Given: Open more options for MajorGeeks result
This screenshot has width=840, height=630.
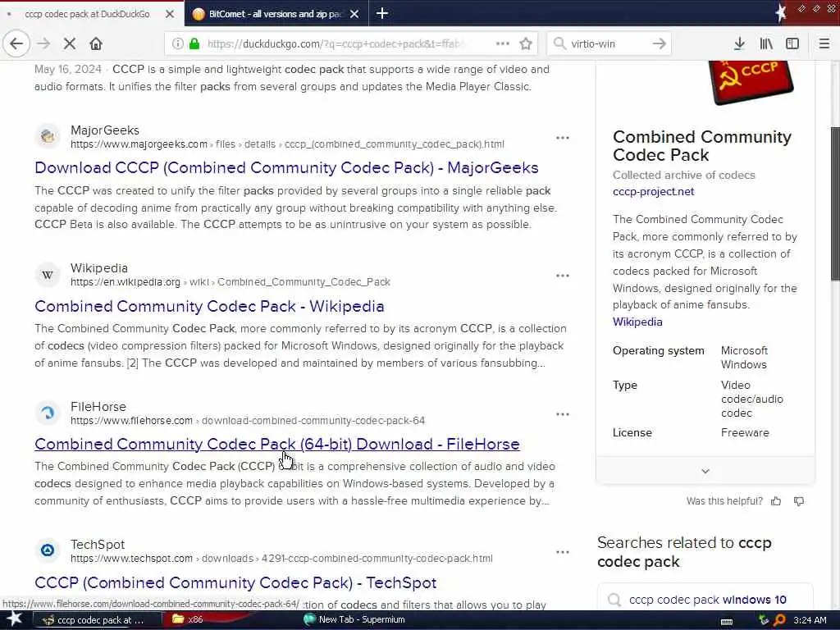Looking at the screenshot, I should click(x=563, y=138).
